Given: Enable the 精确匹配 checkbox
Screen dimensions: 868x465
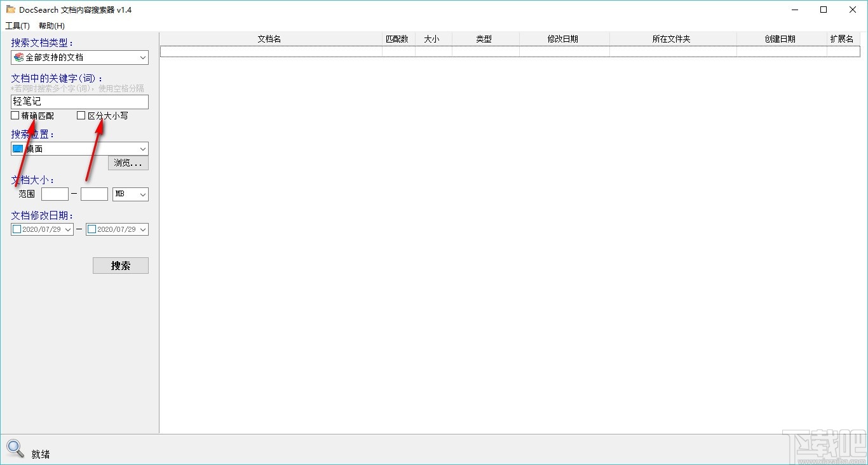Looking at the screenshot, I should [x=14, y=116].
